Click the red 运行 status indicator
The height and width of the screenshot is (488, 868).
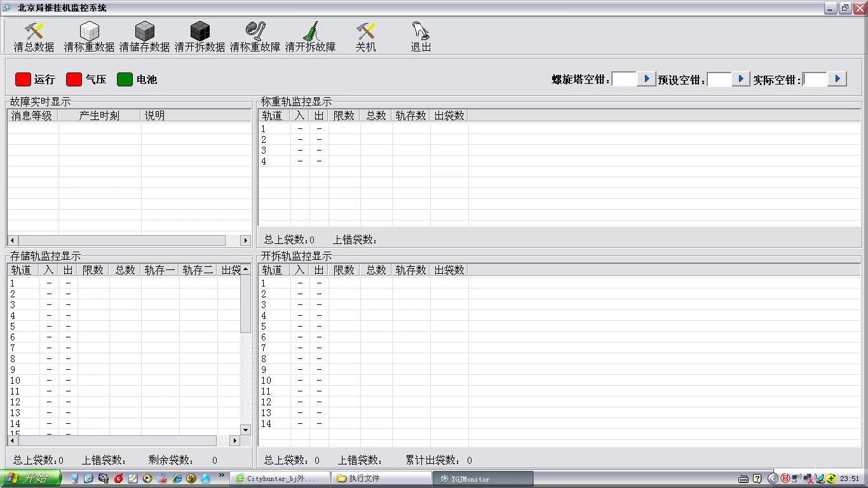[x=24, y=79]
